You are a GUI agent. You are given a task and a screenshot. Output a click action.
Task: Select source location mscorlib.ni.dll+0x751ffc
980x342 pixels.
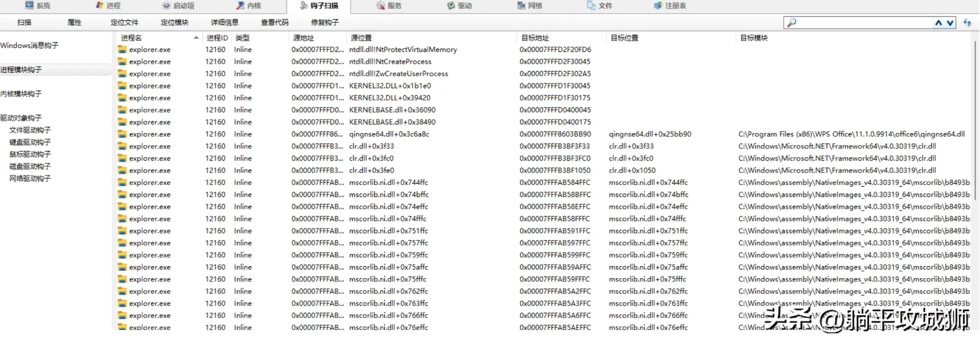tap(389, 231)
